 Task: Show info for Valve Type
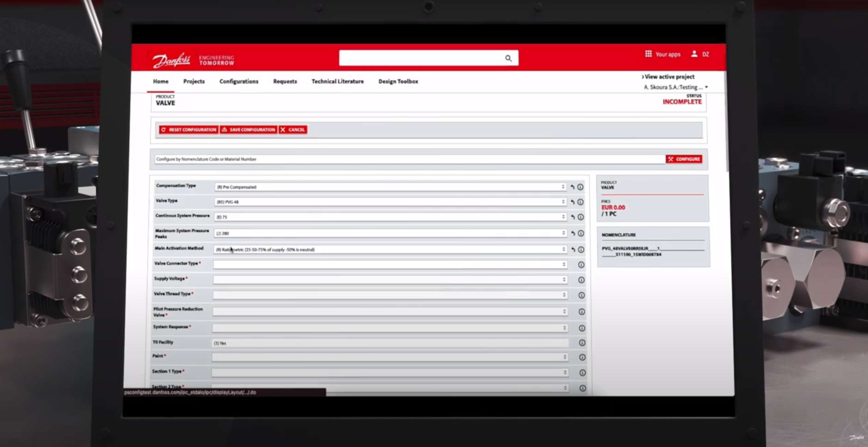coord(581,202)
